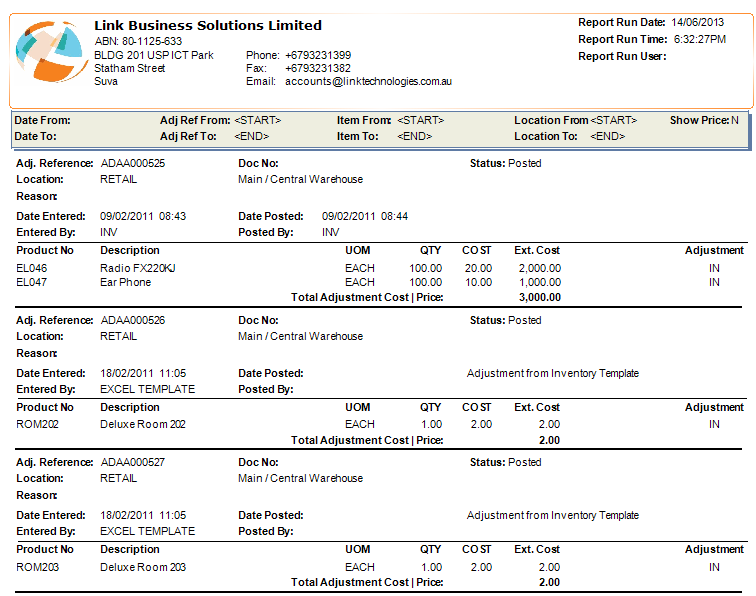Click the accounts@linktechnologies.com.au email address

[368, 82]
